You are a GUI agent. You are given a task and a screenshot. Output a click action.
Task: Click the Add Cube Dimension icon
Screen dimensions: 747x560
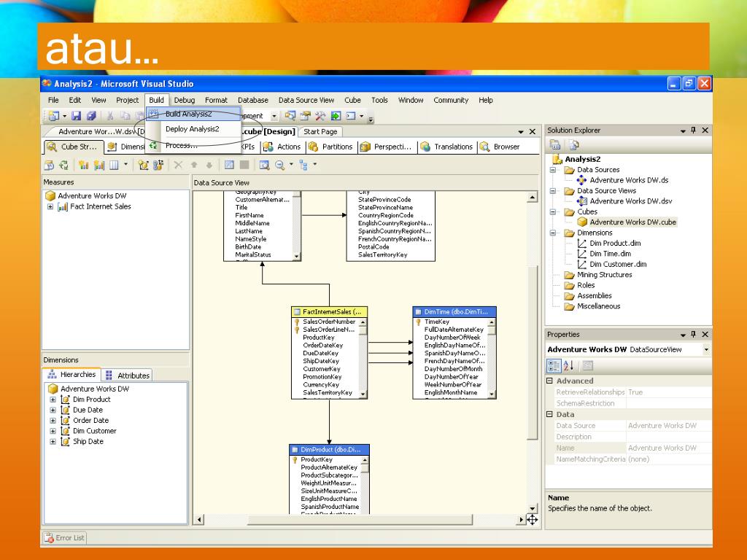click(x=144, y=165)
